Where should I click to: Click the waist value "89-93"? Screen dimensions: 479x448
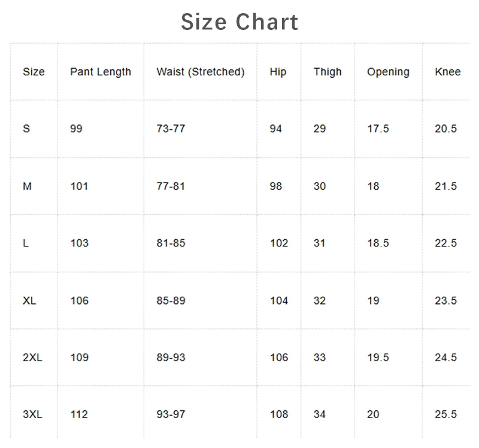tap(171, 357)
